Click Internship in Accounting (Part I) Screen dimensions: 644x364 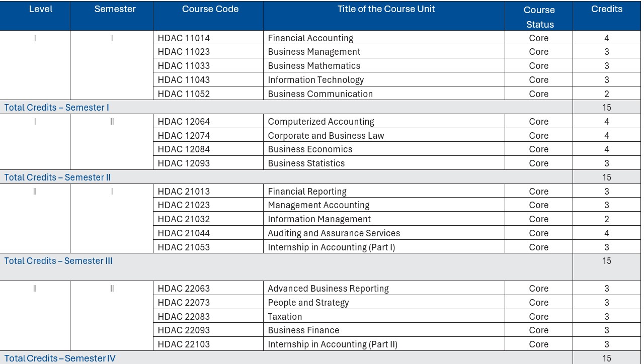coord(331,247)
